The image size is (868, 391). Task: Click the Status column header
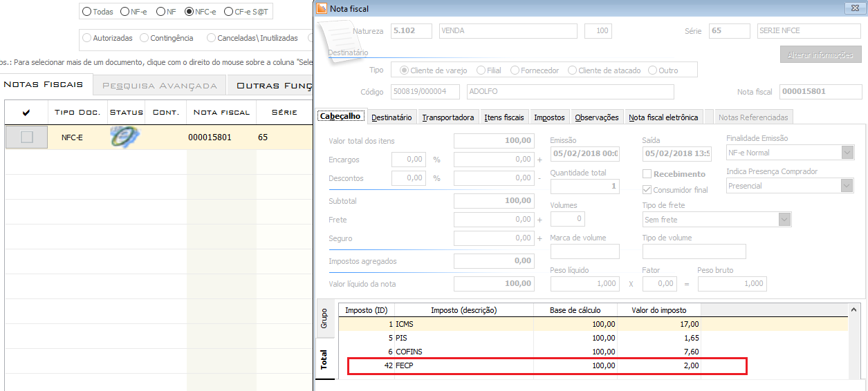[x=127, y=112]
